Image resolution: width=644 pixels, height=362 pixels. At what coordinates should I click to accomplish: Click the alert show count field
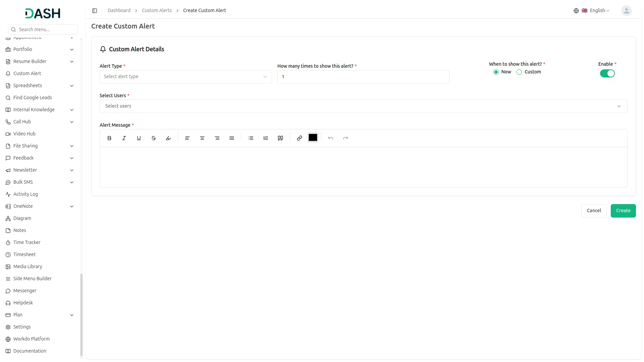363,77
